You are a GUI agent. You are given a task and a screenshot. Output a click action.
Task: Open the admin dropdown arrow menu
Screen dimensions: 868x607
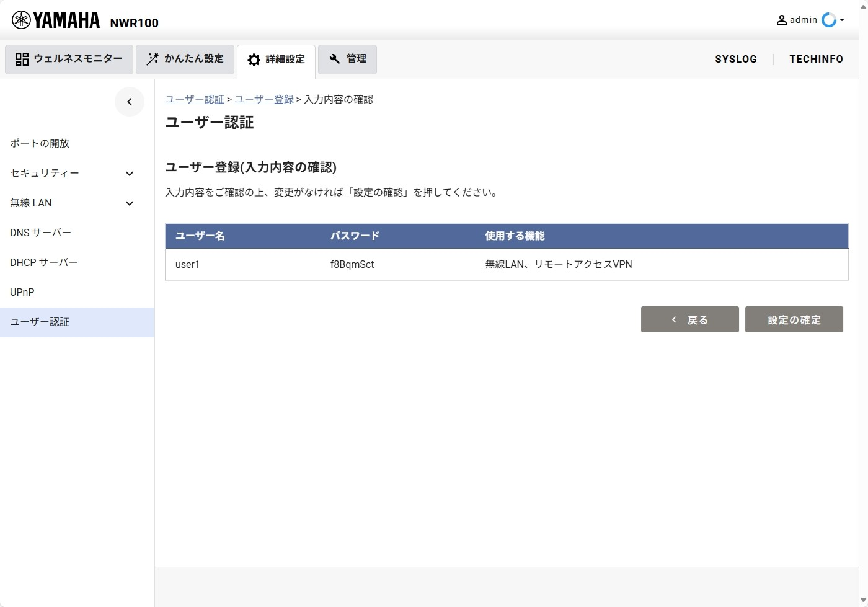(842, 20)
